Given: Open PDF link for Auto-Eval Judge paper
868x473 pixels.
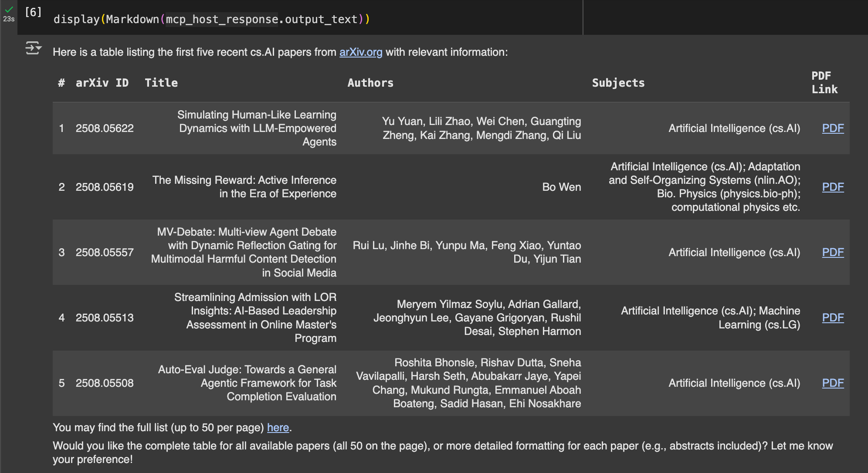Looking at the screenshot, I should [833, 383].
